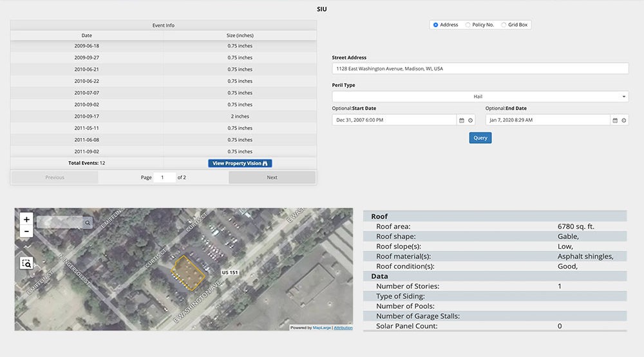Screen dimensions: 644x357
Task: Select event date 2011-09-02
Action: [x=87, y=151]
